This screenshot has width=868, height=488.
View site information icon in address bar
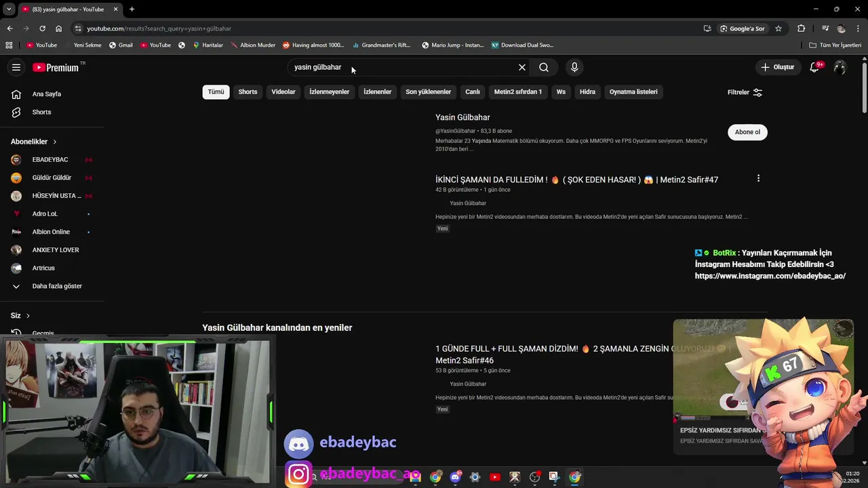click(x=78, y=28)
